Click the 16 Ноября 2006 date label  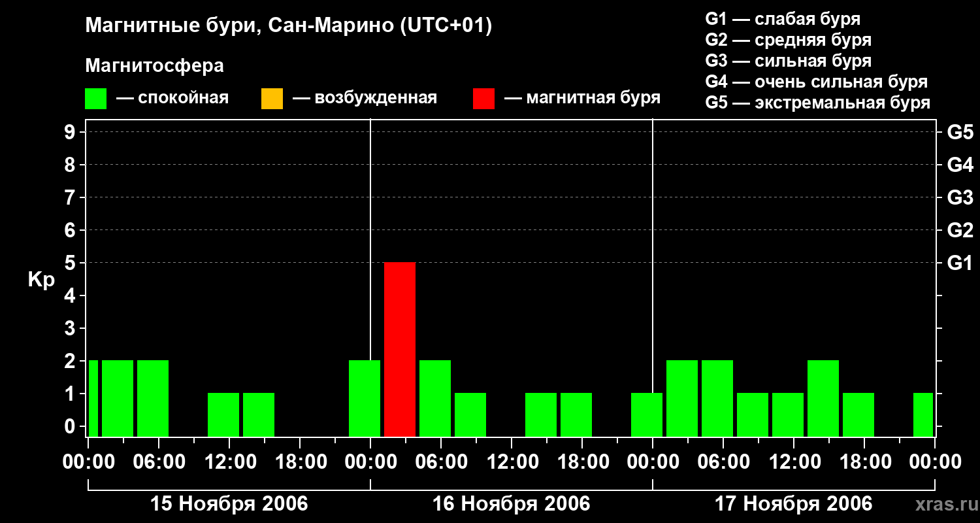[x=512, y=503]
